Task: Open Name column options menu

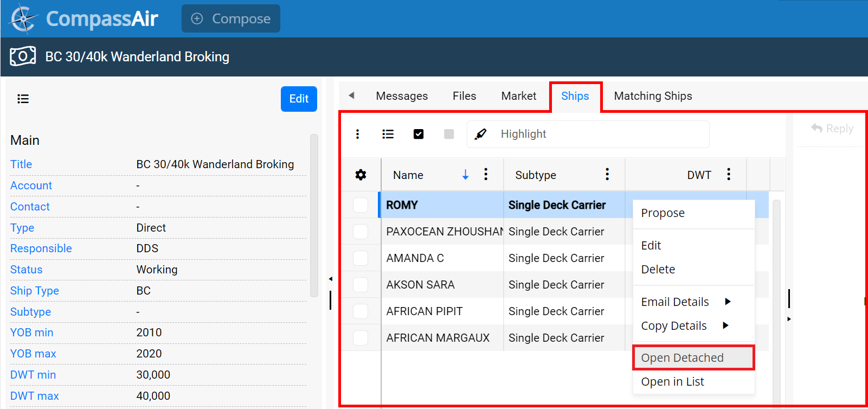Action: pyautogui.click(x=486, y=174)
